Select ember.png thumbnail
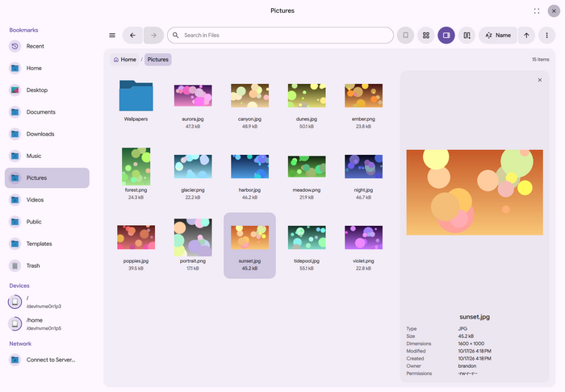Viewport: 565px width, 392px height. click(363, 96)
